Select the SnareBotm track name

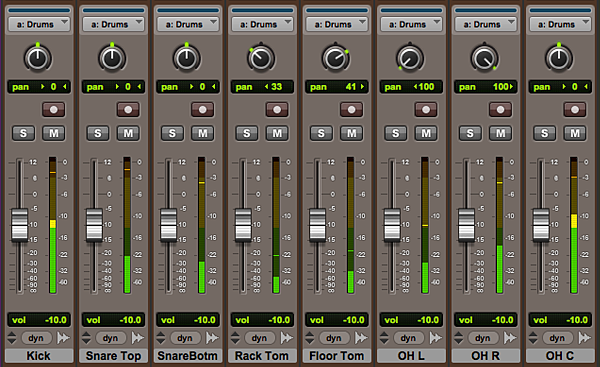(x=188, y=356)
